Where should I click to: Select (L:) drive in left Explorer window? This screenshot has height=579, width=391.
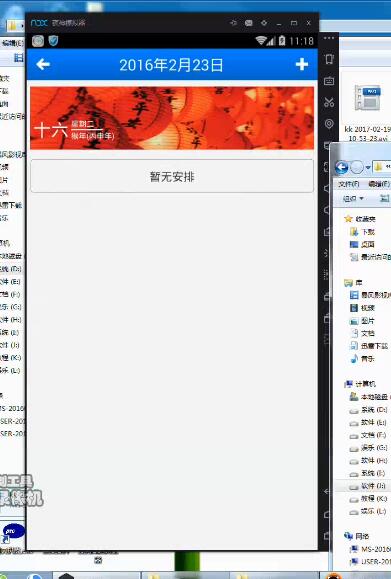tap(10, 370)
